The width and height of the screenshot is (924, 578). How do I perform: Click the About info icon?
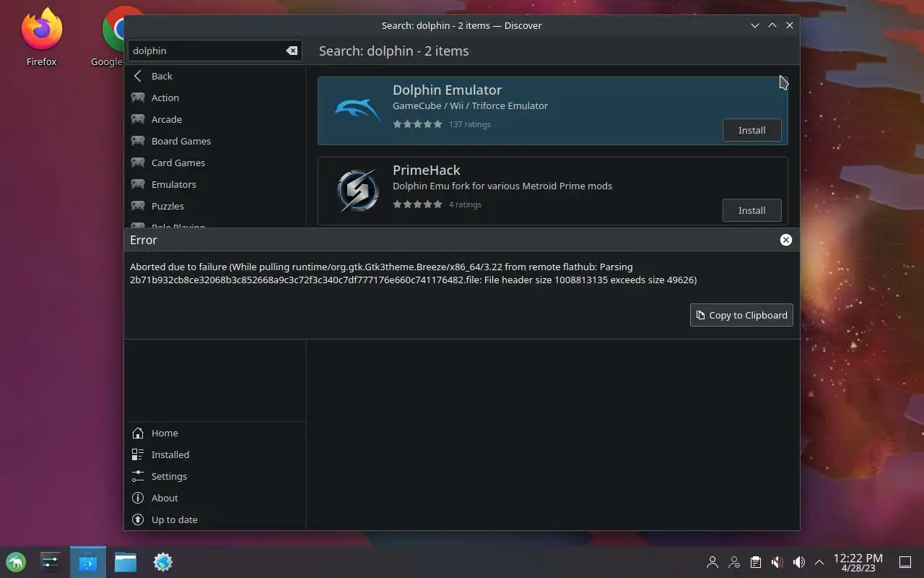click(138, 498)
